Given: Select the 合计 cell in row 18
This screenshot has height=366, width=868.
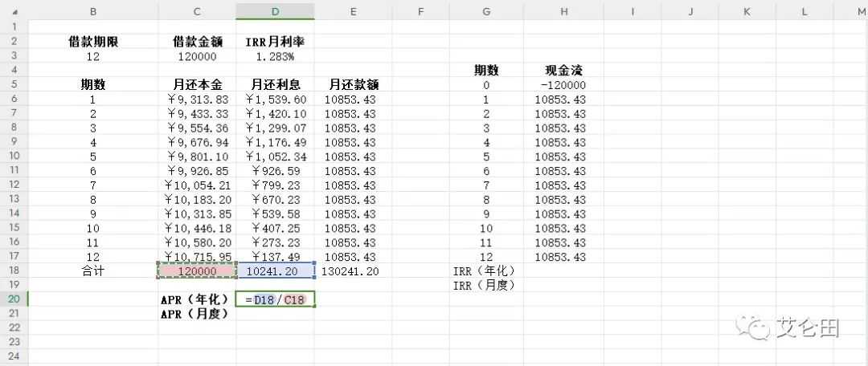Looking at the screenshot, I should (93, 271).
